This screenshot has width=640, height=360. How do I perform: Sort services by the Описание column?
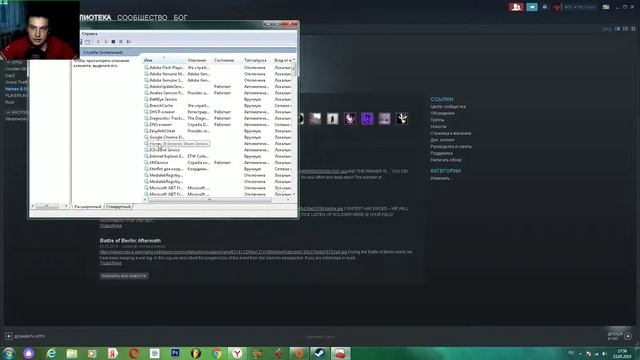[x=199, y=60]
